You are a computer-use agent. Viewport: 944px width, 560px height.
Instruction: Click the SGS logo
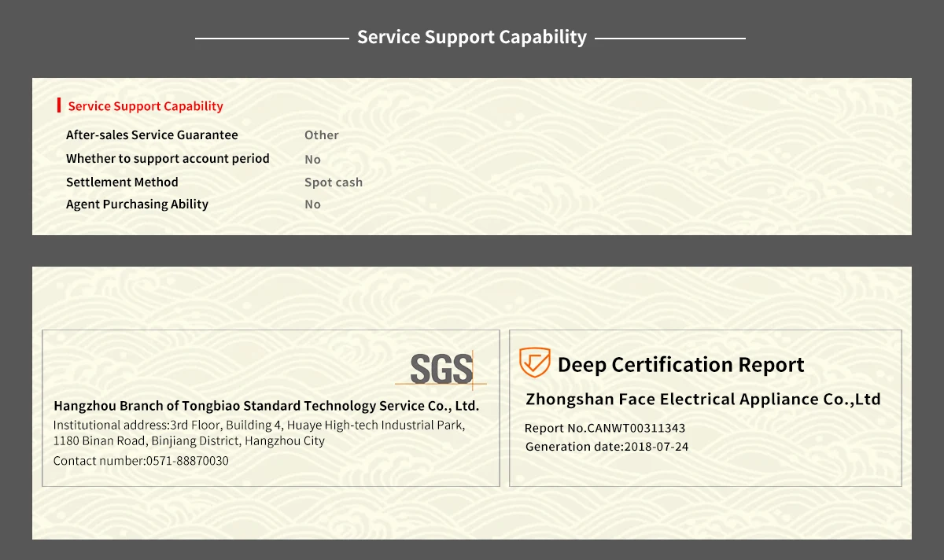pyautogui.click(x=441, y=370)
